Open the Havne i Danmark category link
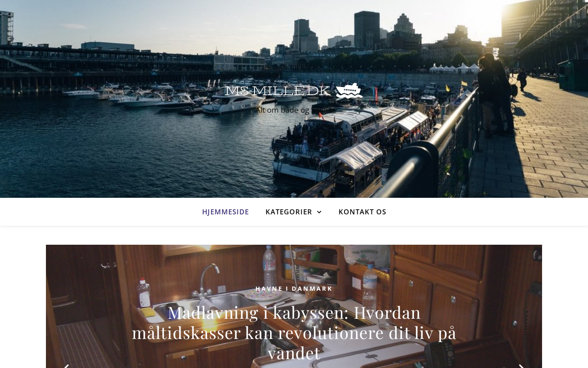The width and height of the screenshot is (588, 368). coord(294,288)
